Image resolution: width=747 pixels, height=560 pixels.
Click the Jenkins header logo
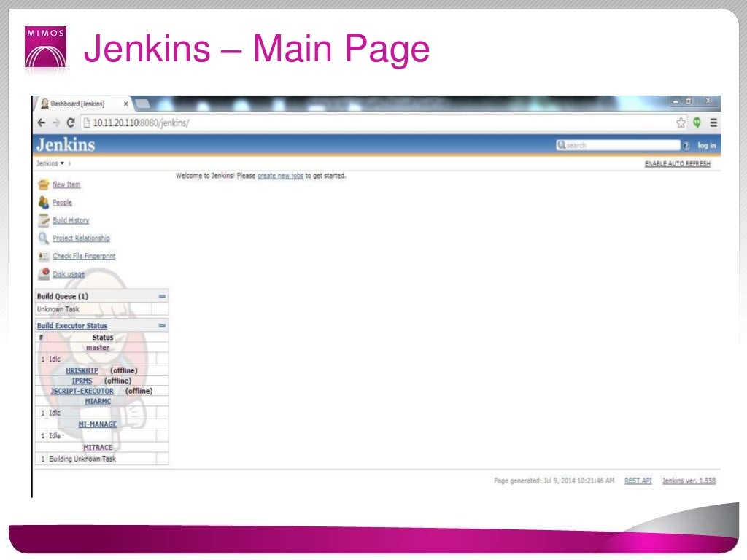(x=66, y=145)
